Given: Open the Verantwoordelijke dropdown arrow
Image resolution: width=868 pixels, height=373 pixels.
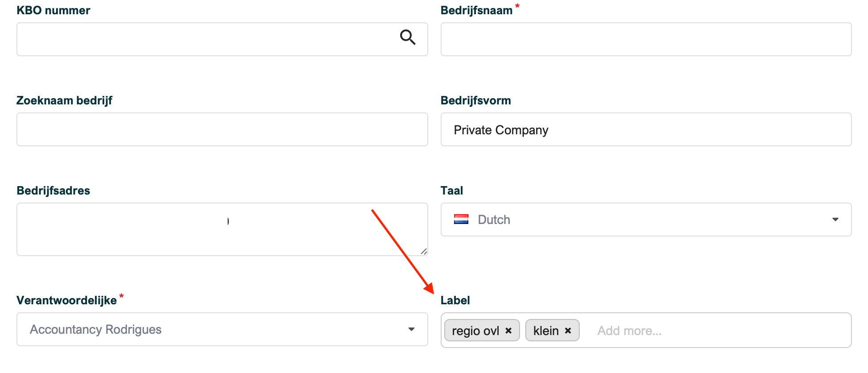Looking at the screenshot, I should (411, 329).
